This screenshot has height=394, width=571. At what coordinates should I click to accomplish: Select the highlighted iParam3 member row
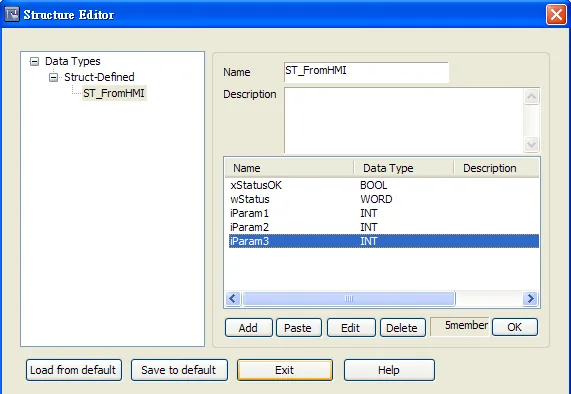tap(384, 241)
